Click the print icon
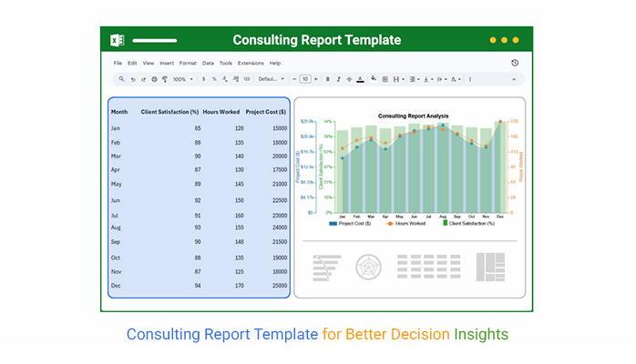 [x=154, y=79]
